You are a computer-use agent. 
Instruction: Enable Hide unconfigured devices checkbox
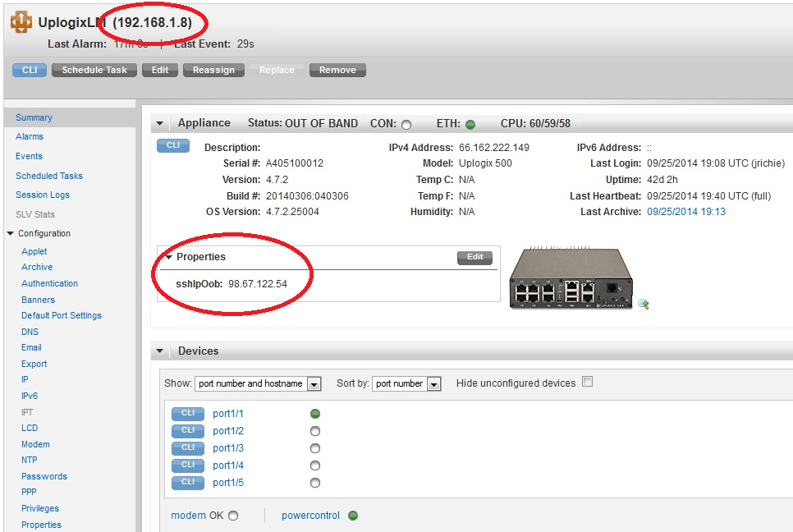click(x=586, y=383)
